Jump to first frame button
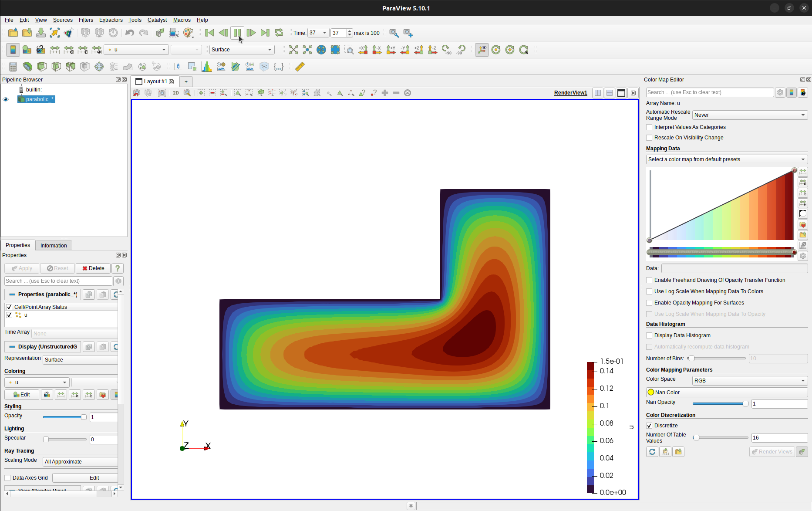Screen dimensions: 812x511 pyautogui.click(x=209, y=33)
